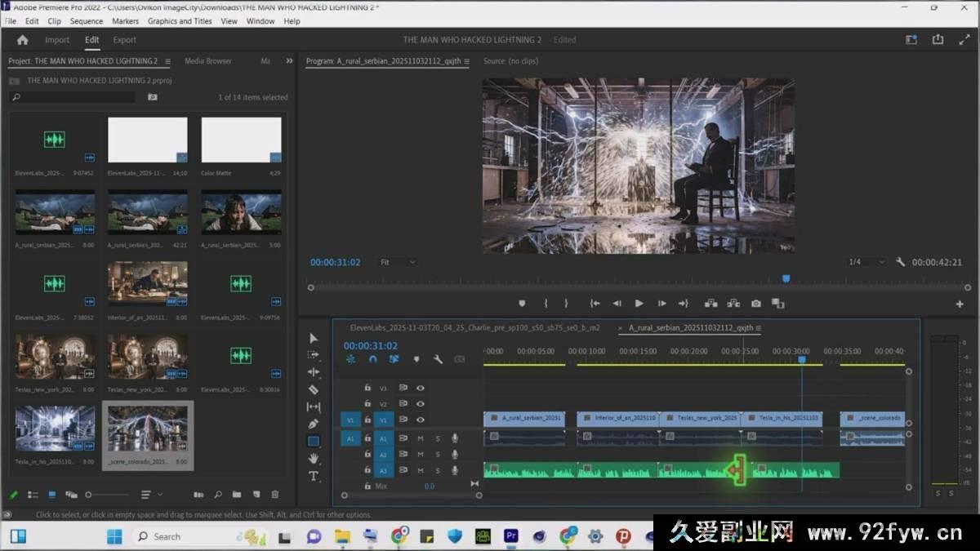Mute audio track A1

(421, 438)
